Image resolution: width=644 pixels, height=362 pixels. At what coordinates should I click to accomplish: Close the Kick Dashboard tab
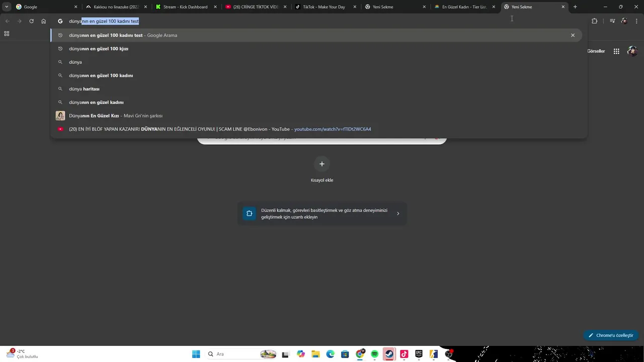215,7
